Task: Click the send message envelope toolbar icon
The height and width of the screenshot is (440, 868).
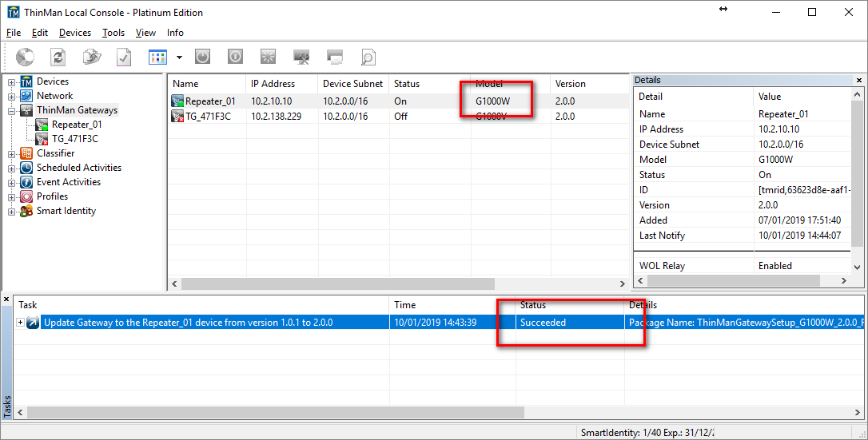Action: (335, 57)
